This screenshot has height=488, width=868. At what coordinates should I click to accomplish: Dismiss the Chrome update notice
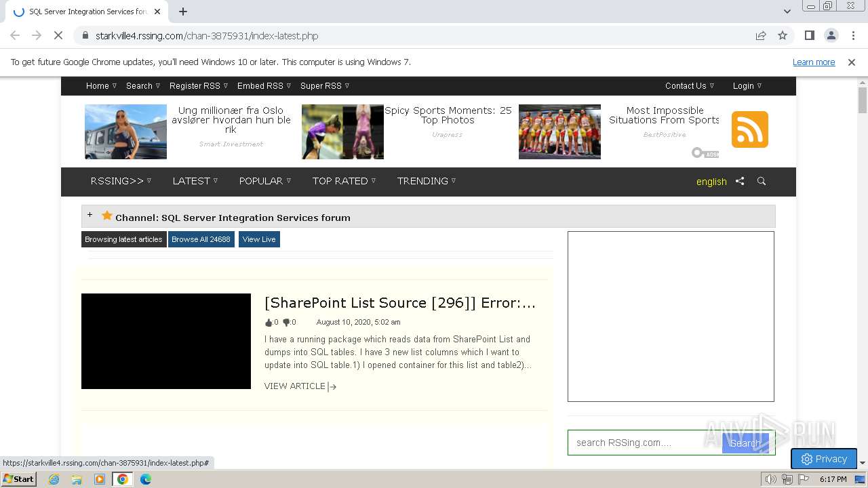pyautogui.click(x=852, y=62)
